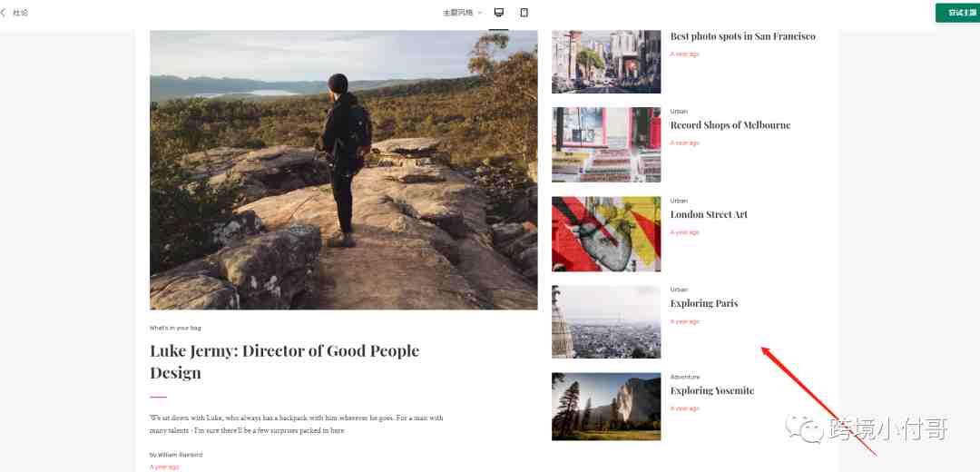The width and height of the screenshot is (980, 472).
Task: Click What's in your bag category label
Action: click(175, 328)
